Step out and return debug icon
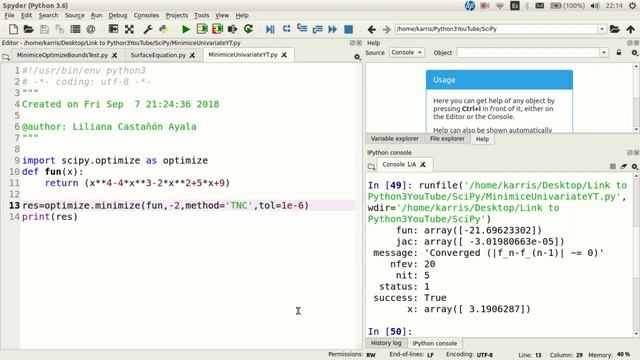 point(317,29)
